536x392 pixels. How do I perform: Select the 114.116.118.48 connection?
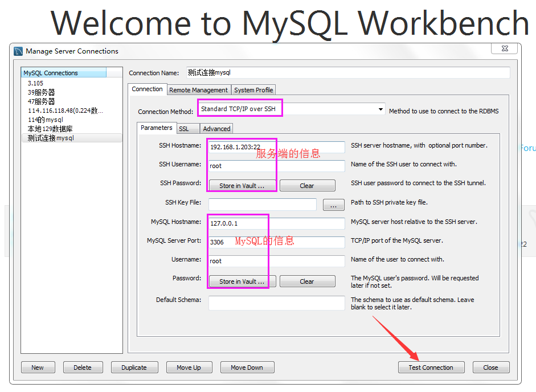pyautogui.click(x=72, y=111)
